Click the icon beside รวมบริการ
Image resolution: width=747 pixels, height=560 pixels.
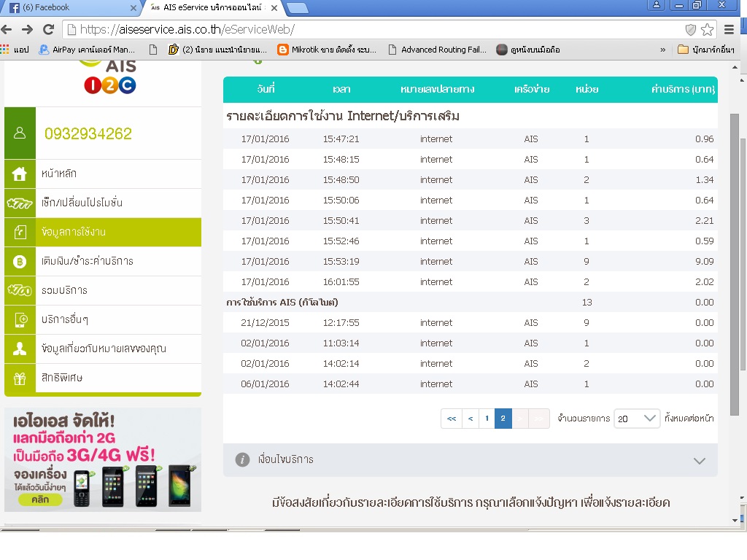20,290
